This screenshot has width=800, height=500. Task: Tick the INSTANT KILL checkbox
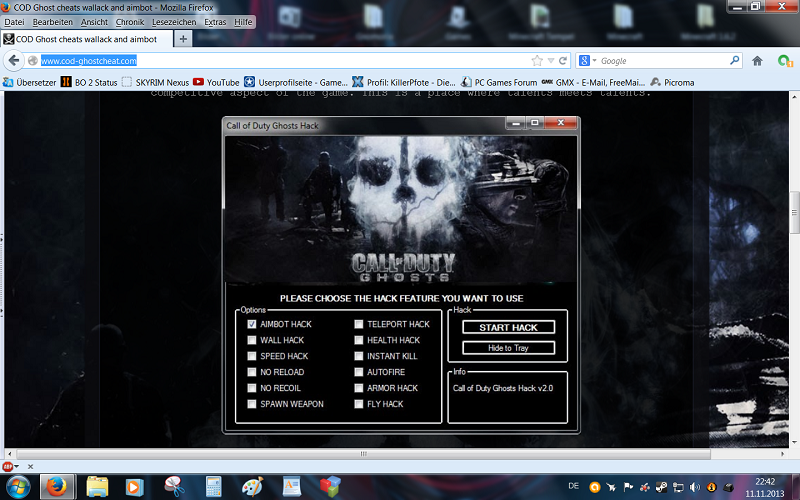click(359, 356)
